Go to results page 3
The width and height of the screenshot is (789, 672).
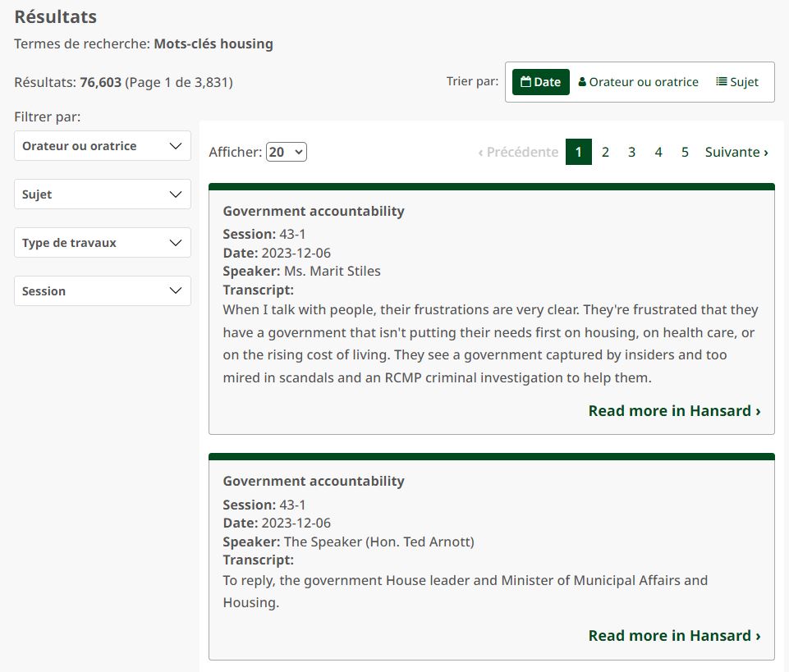click(x=631, y=152)
